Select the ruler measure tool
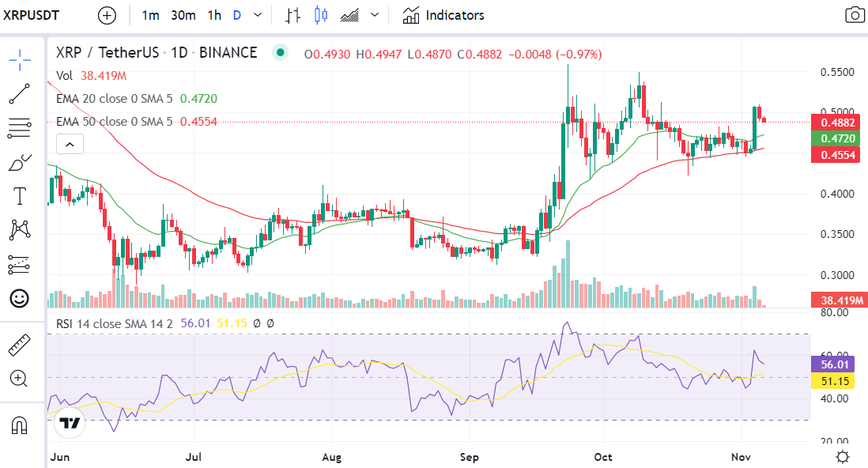This screenshot has height=468, width=868. point(20,345)
